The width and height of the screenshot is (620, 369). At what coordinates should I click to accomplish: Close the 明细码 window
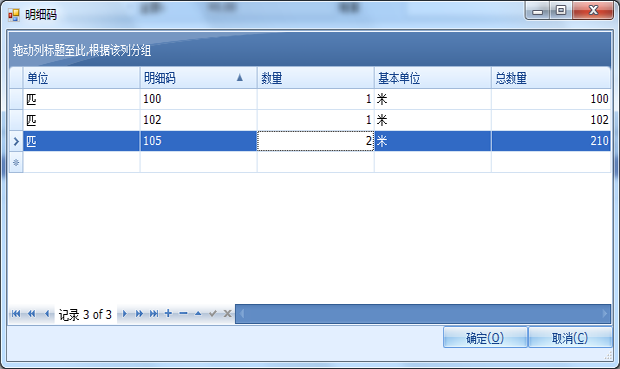coord(593,10)
